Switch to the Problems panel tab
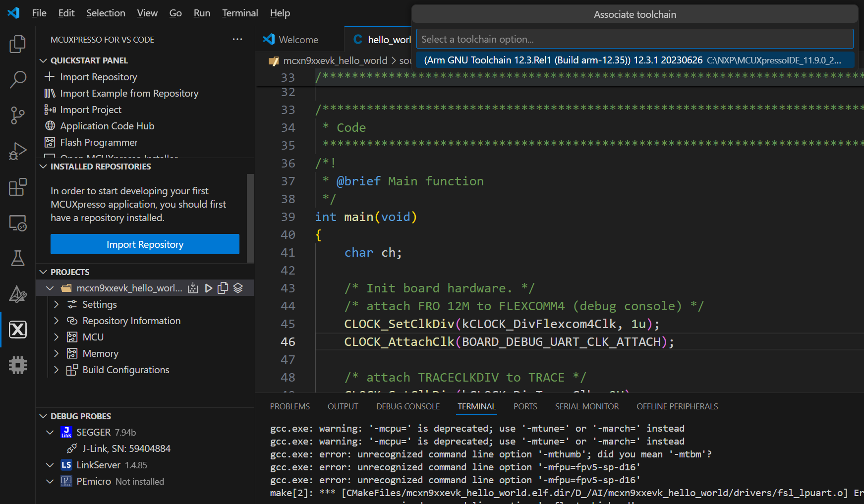864x504 pixels. pyautogui.click(x=289, y=406)
